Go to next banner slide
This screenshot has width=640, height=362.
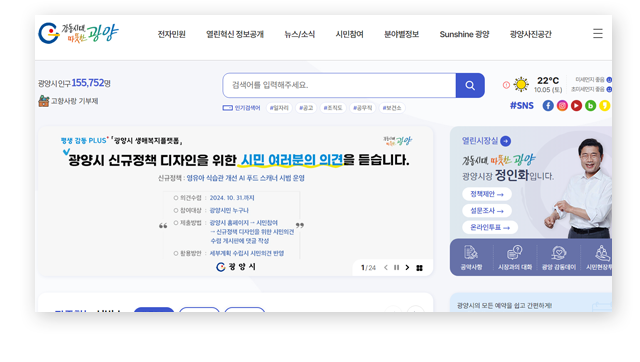[407, 268]
